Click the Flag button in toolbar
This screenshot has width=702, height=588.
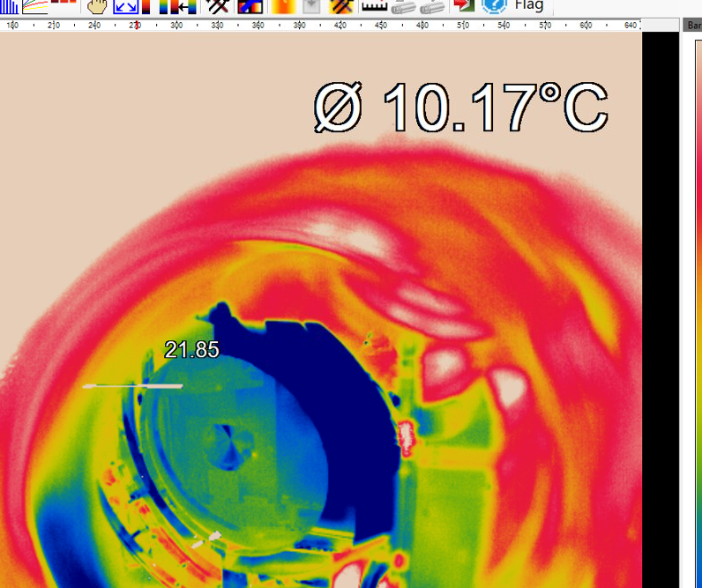pyautogui.click(x=528, y=5)
